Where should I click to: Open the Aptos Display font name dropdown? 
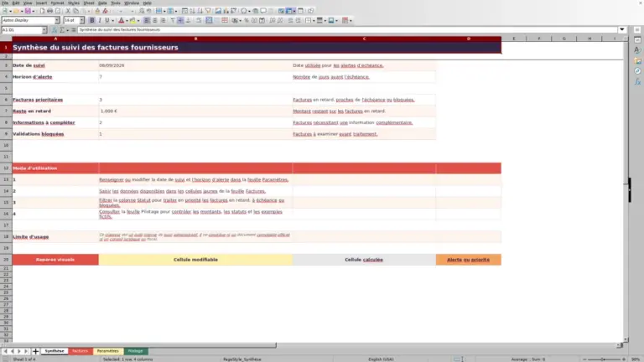tap(57, 20)
